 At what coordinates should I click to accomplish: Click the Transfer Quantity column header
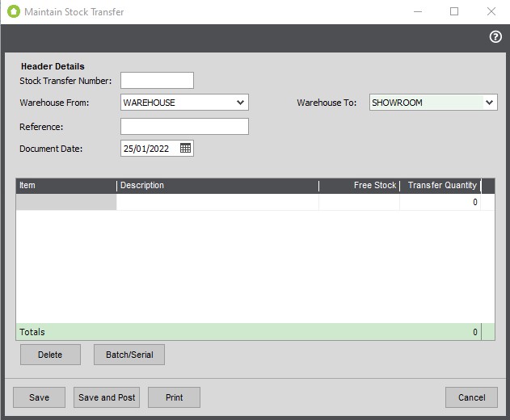point(440,185)
